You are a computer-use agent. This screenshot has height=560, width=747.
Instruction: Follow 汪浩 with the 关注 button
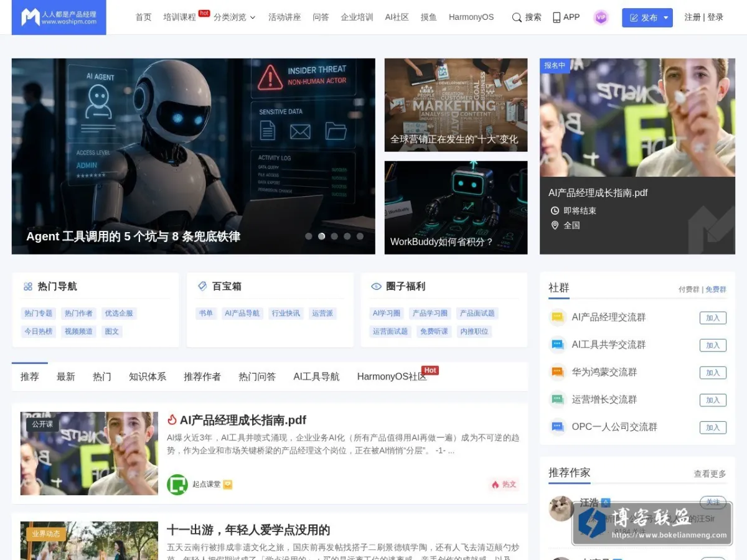point(713,502)
